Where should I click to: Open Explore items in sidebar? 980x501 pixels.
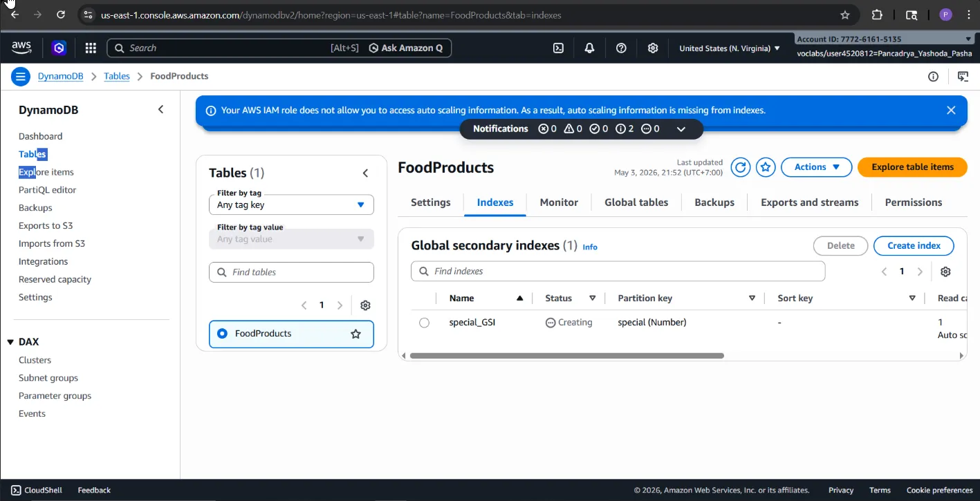pyautogui.click(x=46, y=172)
